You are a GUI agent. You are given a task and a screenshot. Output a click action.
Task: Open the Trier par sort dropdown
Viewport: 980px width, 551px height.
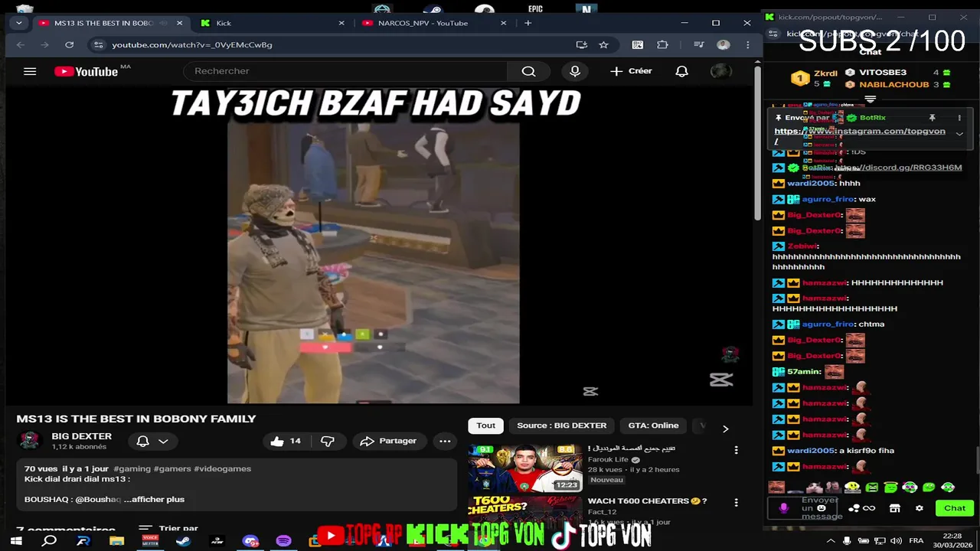click(169, 528)
